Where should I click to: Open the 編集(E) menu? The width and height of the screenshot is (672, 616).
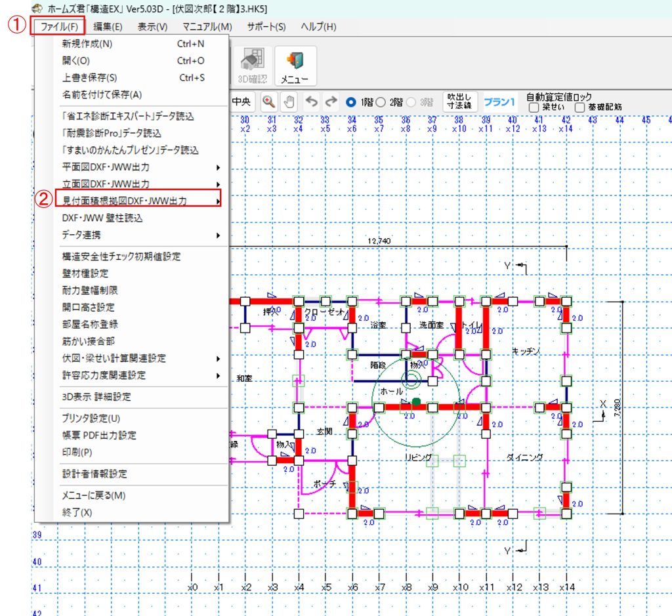tap(108, 26)
